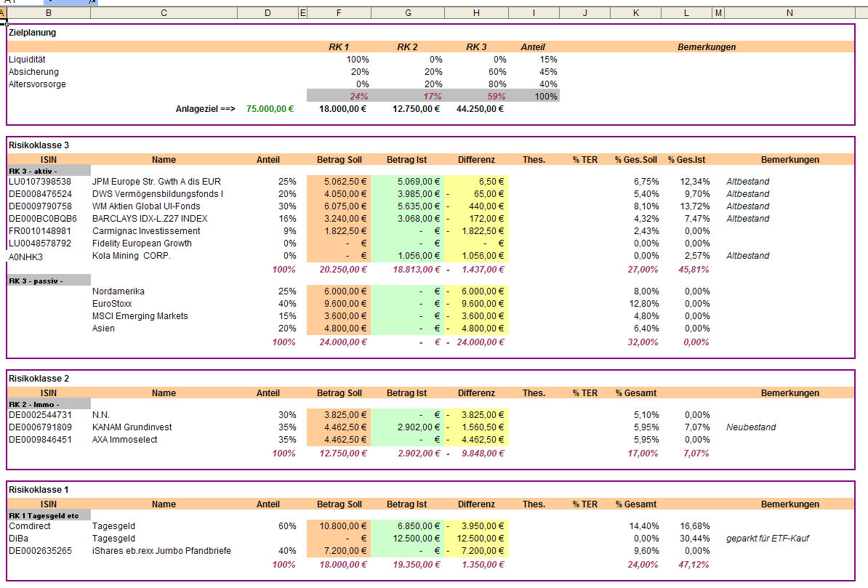This screenshot has height=588, width=868.
Task: Open the Name Box dropdown arrow
Action: (x=51, y=2)
